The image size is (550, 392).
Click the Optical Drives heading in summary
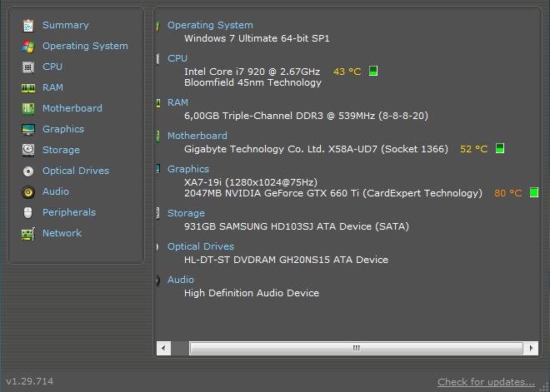pos(201,246)
